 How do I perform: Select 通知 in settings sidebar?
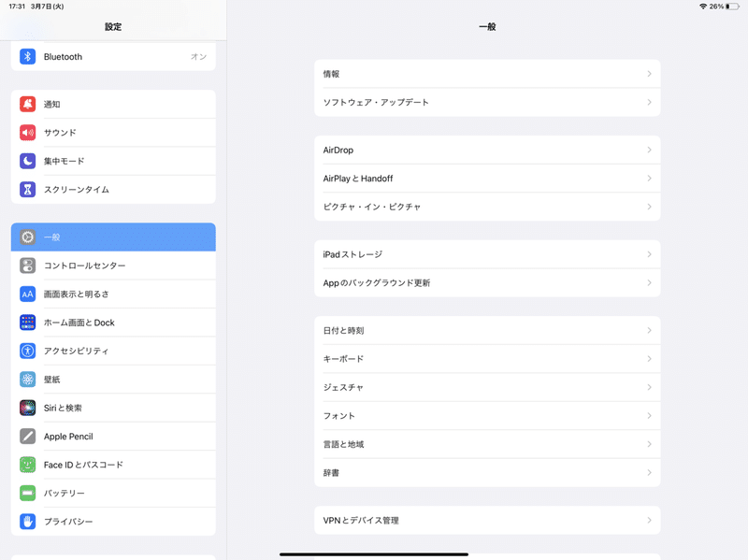[x=113, y=104]
